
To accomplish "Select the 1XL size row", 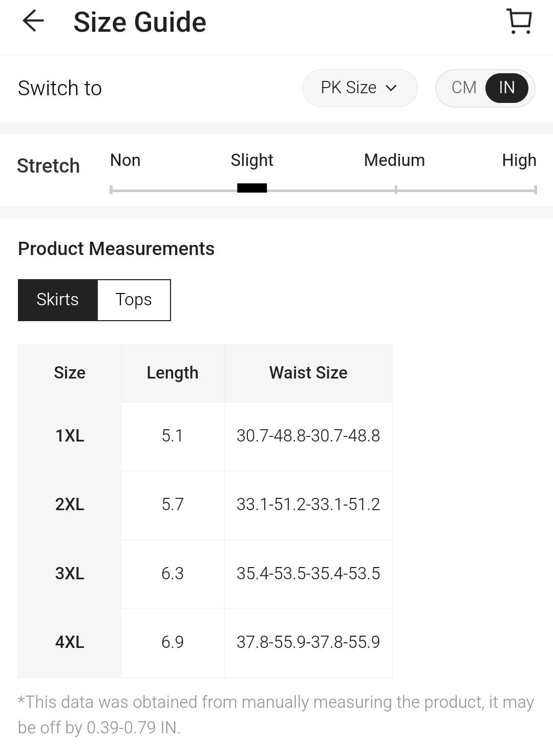I will point(70,436).
